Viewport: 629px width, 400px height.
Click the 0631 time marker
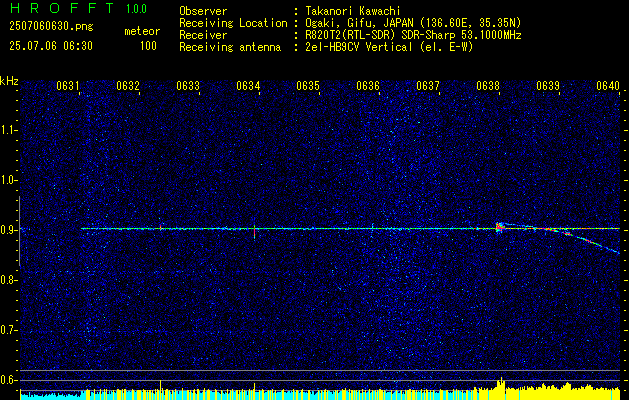[68, 85]
